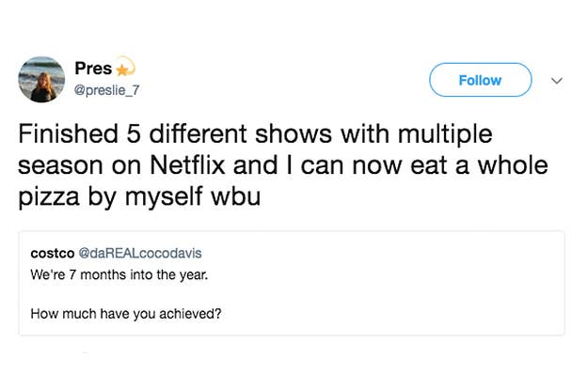Click the word pizza in the tweet
Viewport: 588px width, 390px height.
tap(43, 198)
